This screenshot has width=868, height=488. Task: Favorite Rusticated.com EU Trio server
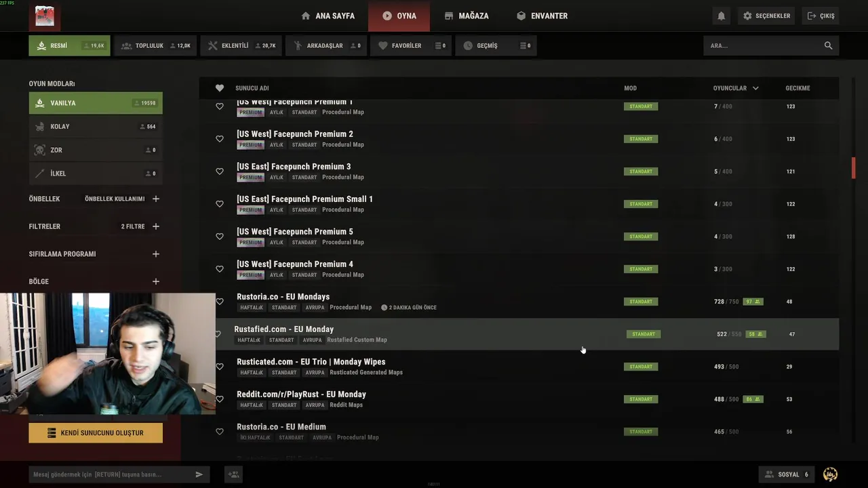click(219, 367)
